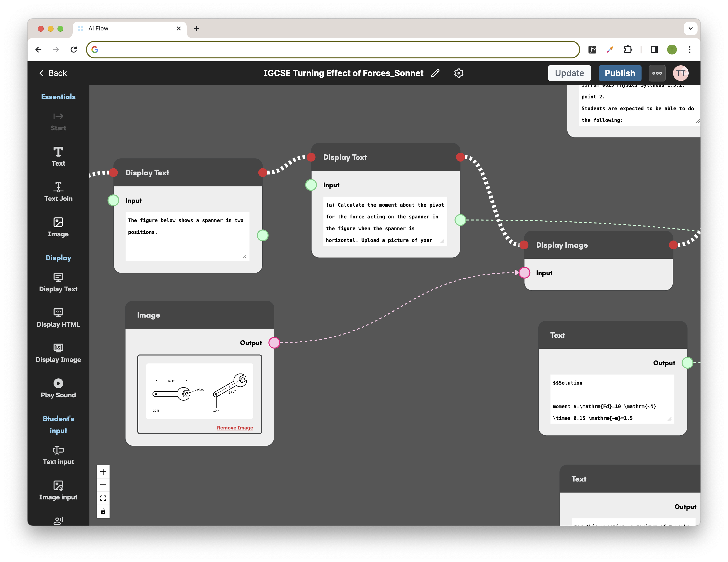Open the browser extensions puzzle icon
Screen dimensions: 728x562
[628, 50]
